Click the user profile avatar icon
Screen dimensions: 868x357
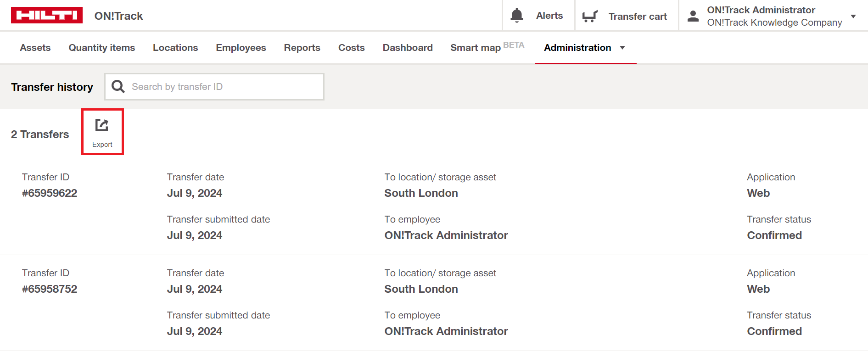coord(693,16)
